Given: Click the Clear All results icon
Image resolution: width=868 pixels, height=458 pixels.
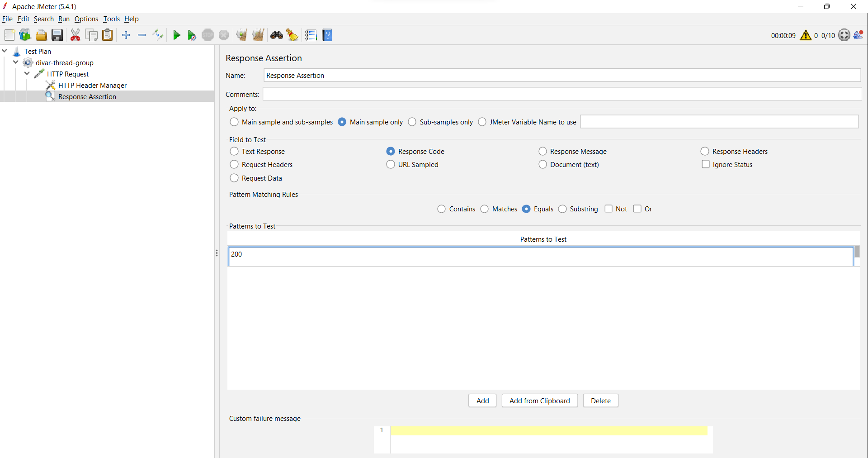Looking at the screenshot, I should (258, 35).
